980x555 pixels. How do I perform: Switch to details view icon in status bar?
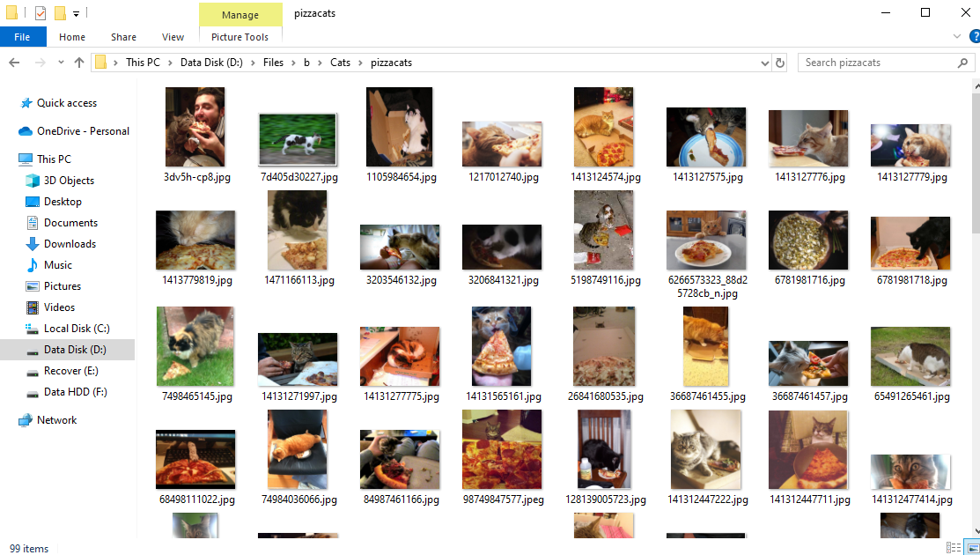tap(953, 548)
